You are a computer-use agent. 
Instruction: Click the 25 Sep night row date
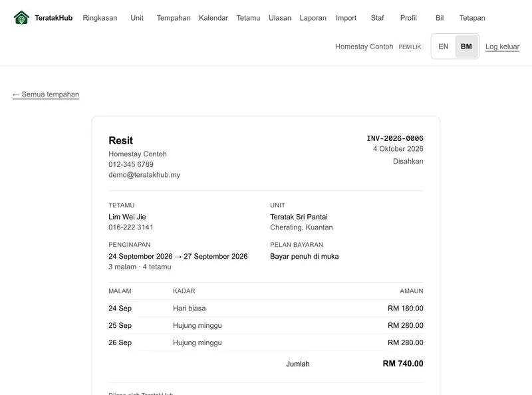pyautogui.click(x=120, y=325)
